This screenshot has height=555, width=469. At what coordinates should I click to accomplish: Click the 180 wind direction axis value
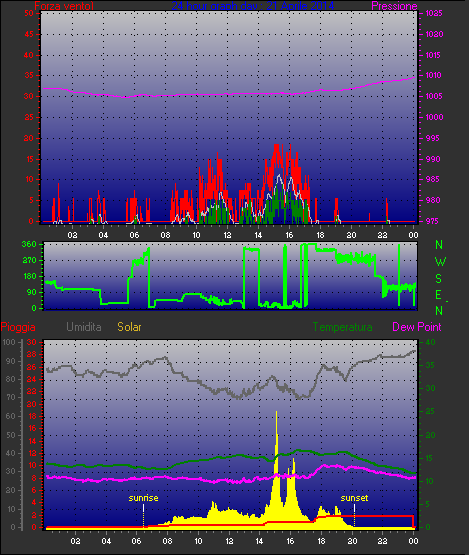click(29, 276)
